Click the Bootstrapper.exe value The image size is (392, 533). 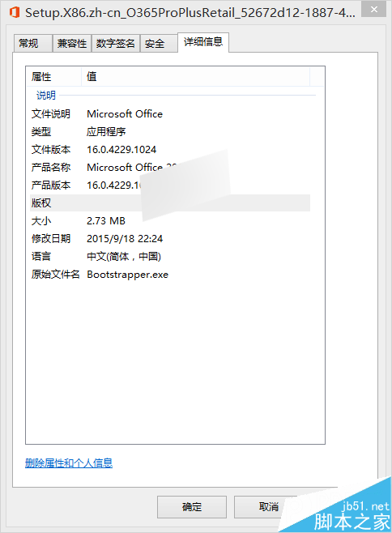click(127, 275)
